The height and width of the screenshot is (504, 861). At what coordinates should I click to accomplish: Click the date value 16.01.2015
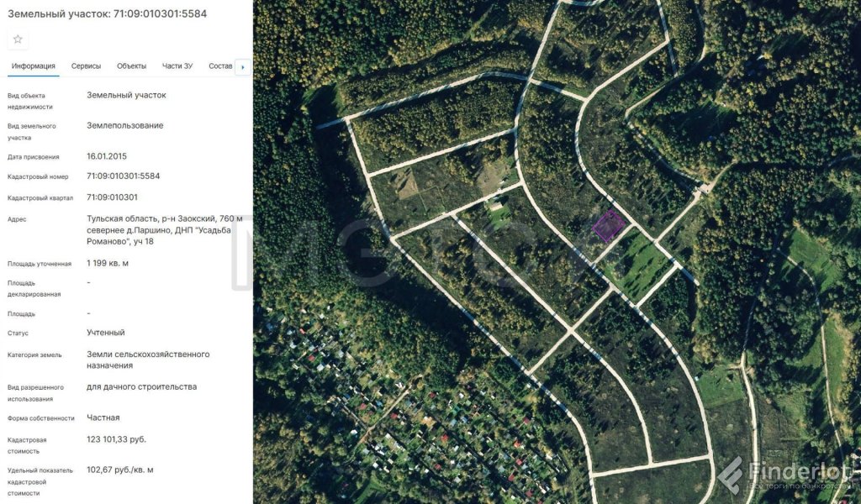pos(107,156)
